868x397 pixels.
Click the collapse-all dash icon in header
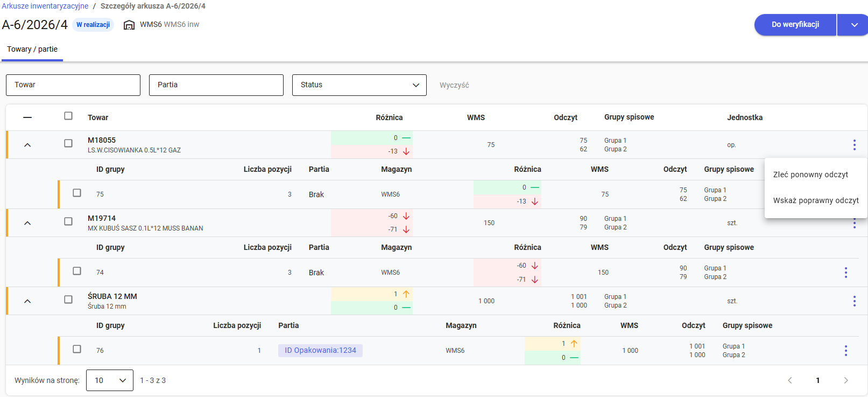pos(27,117)
